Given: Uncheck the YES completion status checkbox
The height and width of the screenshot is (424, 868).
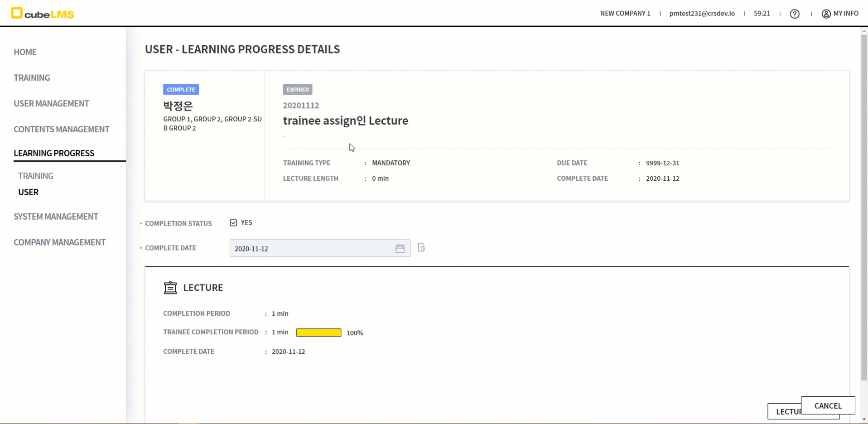Looking at the screenshot, I should point(233,223).
